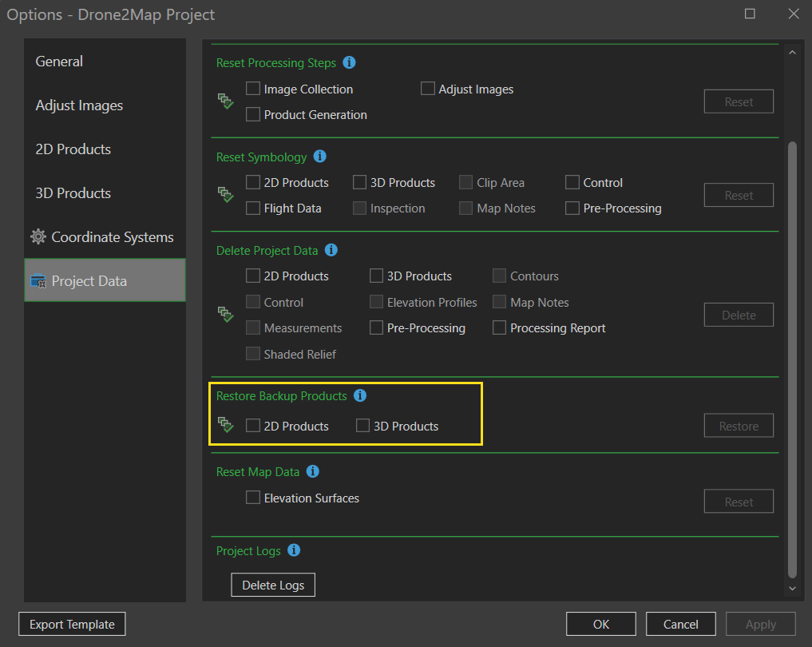The width and height of the screenshot is (812, 647).
Task: Enable Processing Report checkbox
Action: pyautogui.click(x=499, y=328)
